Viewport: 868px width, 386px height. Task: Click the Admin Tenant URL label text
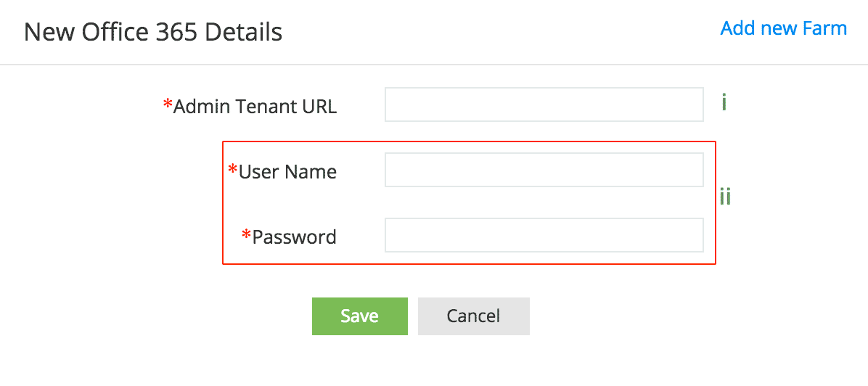pyautogui.click(x=255, y=107)
